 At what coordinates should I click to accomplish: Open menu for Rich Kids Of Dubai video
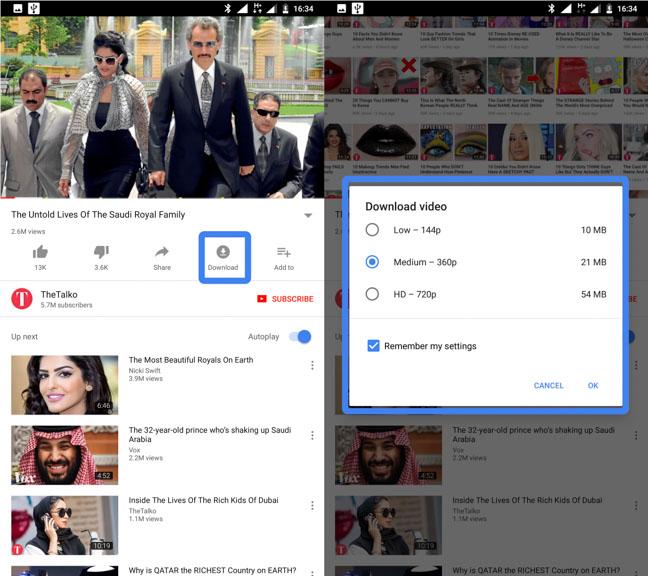pos(312,505)
